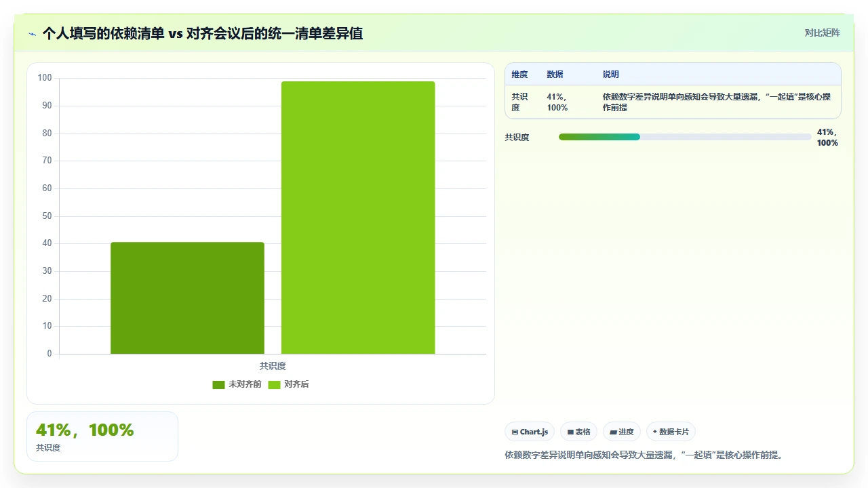The width and height of the screenshot is (868, 488).
Task: Click the 41%, 100% value beside progress bar
Action: (x=827, y=138)
